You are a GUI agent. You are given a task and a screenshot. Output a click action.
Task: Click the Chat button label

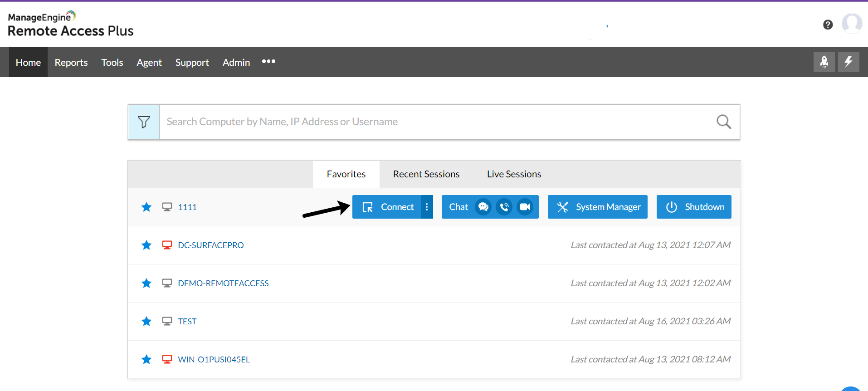[x=458, y=207]
